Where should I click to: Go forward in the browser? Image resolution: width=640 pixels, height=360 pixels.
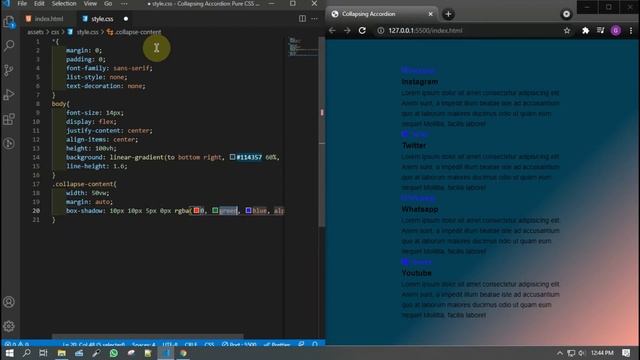[347, 31]
